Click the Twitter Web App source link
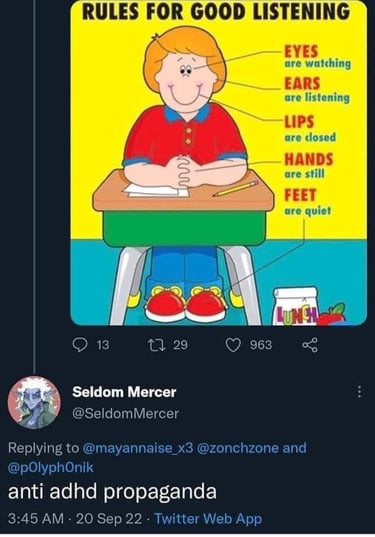 (x=208, y=519)
